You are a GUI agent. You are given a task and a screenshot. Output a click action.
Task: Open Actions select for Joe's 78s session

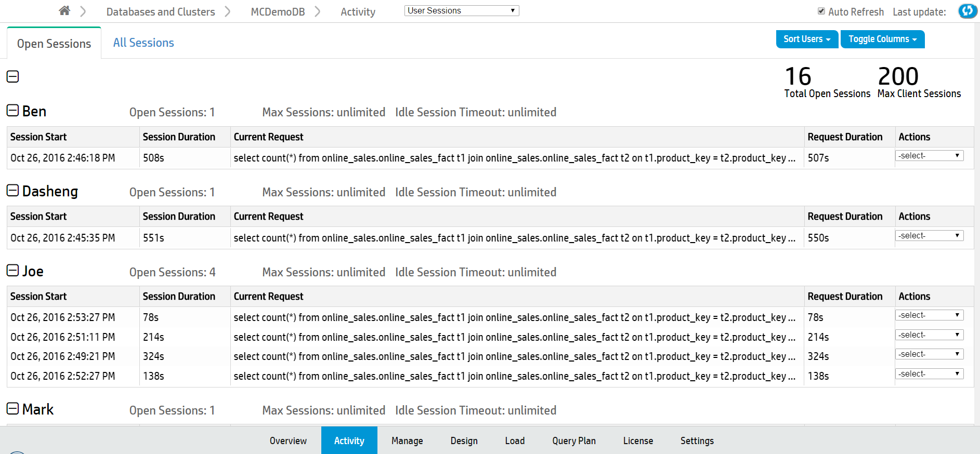[x=929, y=315]
